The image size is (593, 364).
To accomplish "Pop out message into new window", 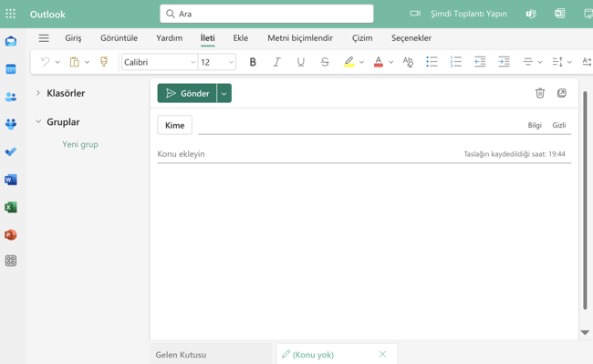I will point(562,93).
